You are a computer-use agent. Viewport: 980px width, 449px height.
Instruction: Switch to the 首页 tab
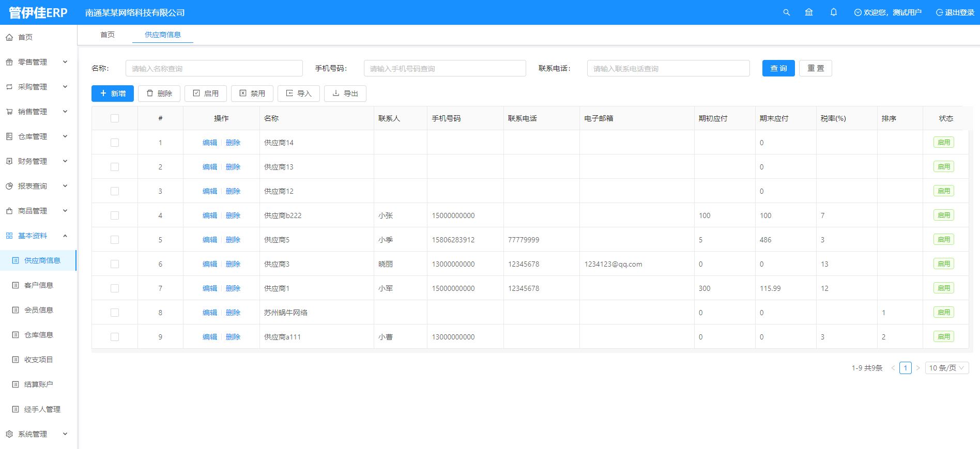point(108,35)
